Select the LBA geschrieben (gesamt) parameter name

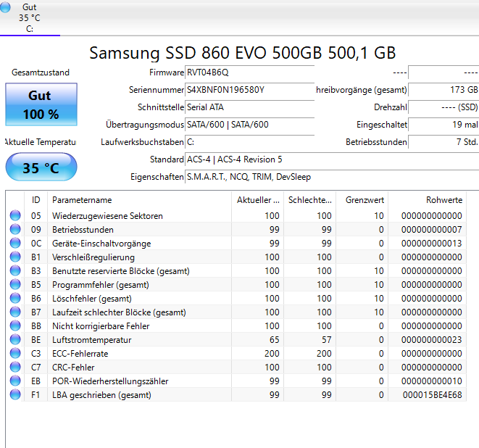[101, 394]
